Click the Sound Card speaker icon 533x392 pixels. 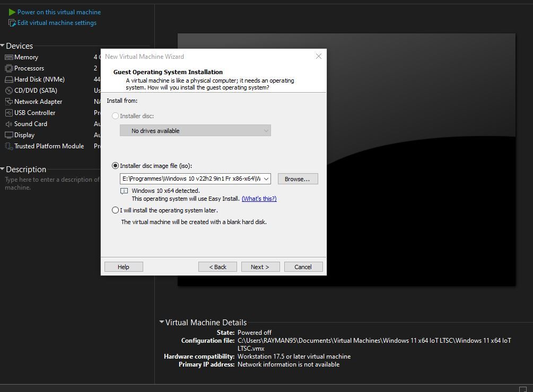pos(9,124)
